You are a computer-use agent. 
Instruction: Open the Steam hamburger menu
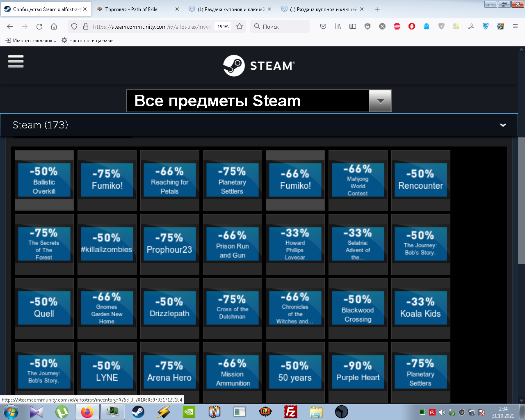[16, 62]
